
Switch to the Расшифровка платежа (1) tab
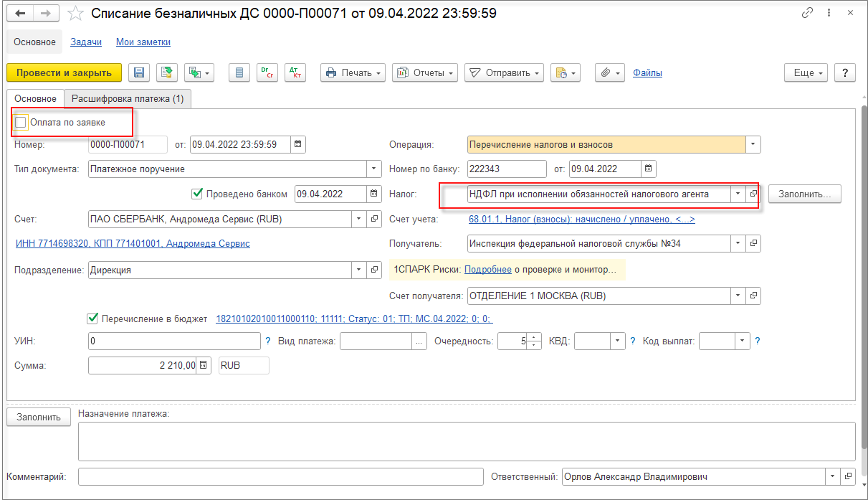click(x=128, y=99)
